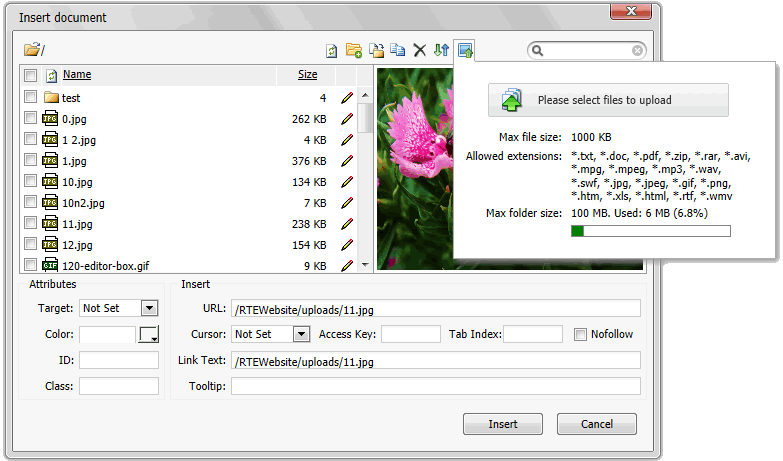Open the test folder in the list
The image size is (783, 461).
[71, 98]
